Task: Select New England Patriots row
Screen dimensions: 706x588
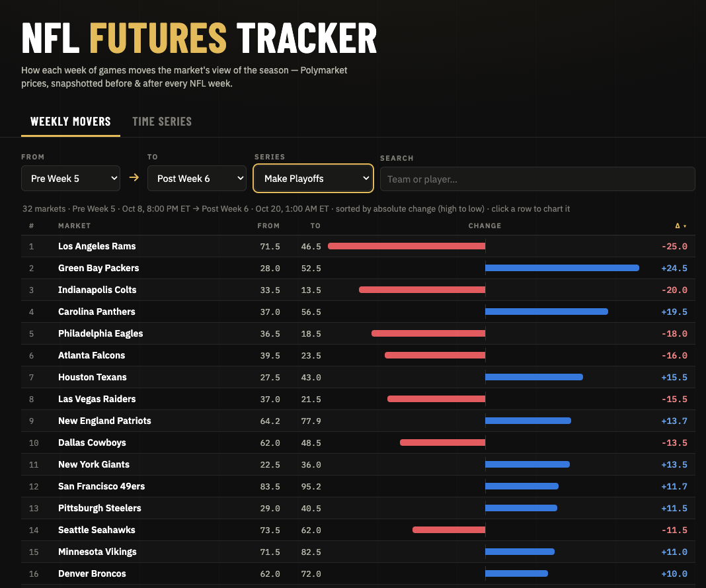Action: pos(358,421)
